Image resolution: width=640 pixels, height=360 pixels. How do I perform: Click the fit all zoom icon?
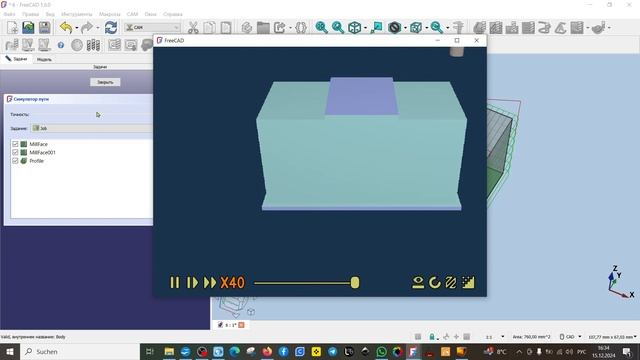point(321,27)
